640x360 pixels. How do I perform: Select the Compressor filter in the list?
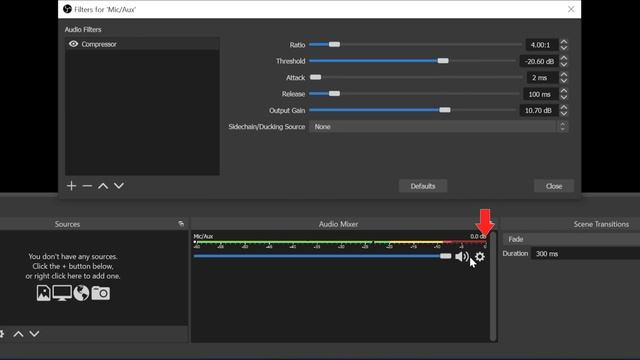[142, 44]
